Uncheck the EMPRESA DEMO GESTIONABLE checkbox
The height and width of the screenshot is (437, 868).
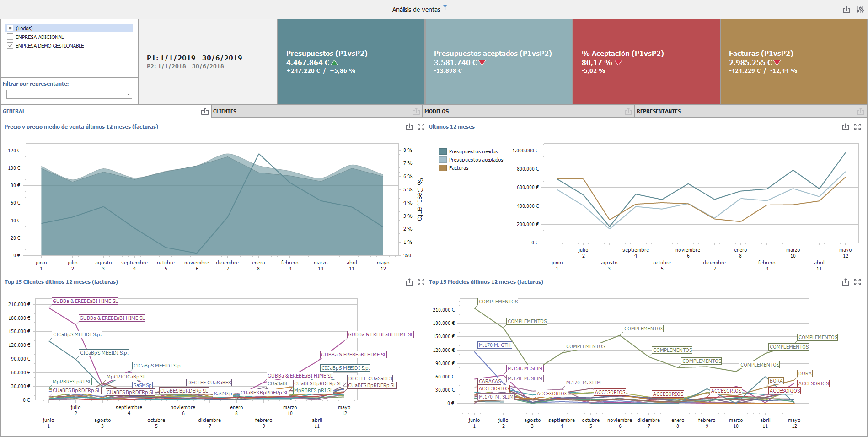point(10,46)
